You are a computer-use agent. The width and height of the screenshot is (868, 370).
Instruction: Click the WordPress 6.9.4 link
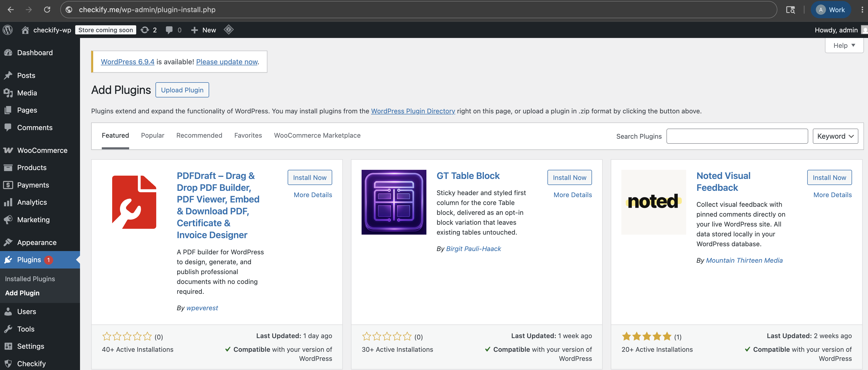tap(127, 61)
